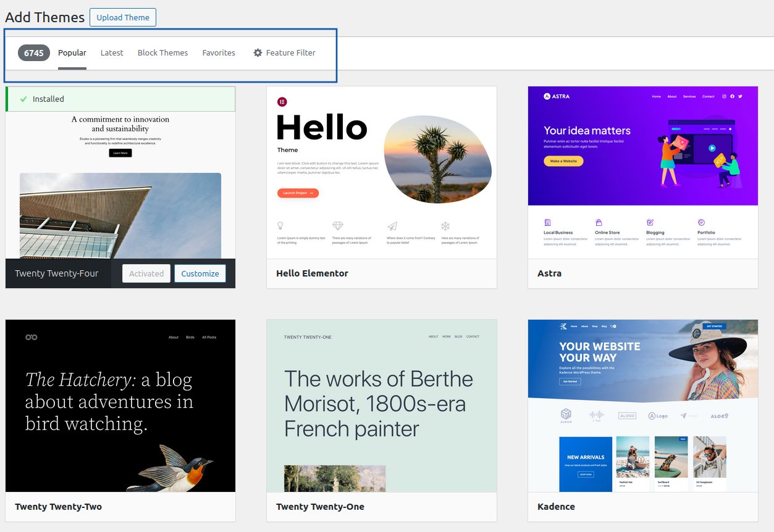The height and width of the screenshot is (532, 774).
Task: Open the Twenty Twenty-Four theme screenshot
Action: [120, 185]
